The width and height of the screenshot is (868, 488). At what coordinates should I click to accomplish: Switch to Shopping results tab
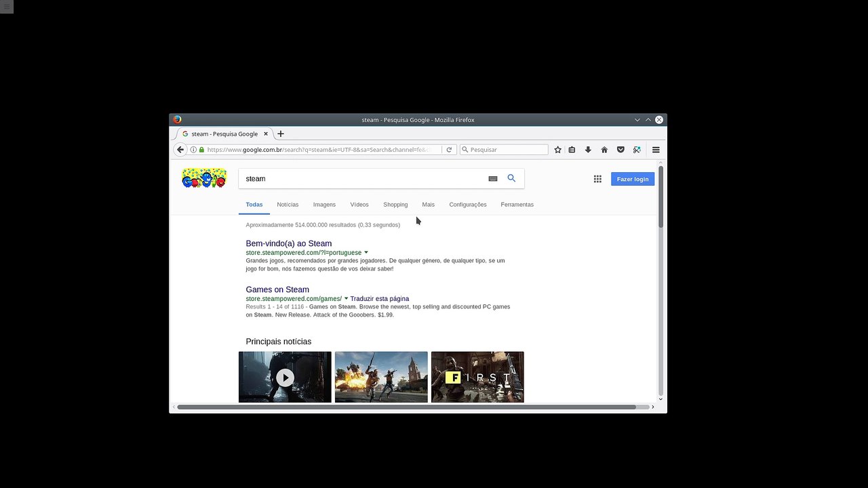click(x=395, y=205)
